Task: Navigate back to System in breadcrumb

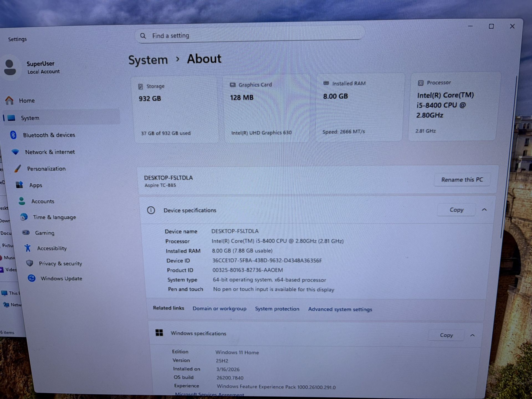Action: (x=148, y=60)
